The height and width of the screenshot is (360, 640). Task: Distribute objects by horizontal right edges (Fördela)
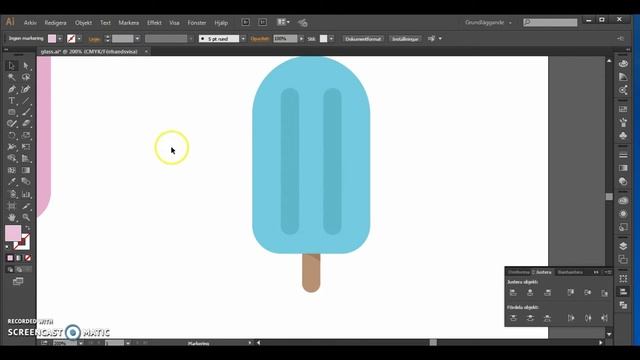pos(604,318)
